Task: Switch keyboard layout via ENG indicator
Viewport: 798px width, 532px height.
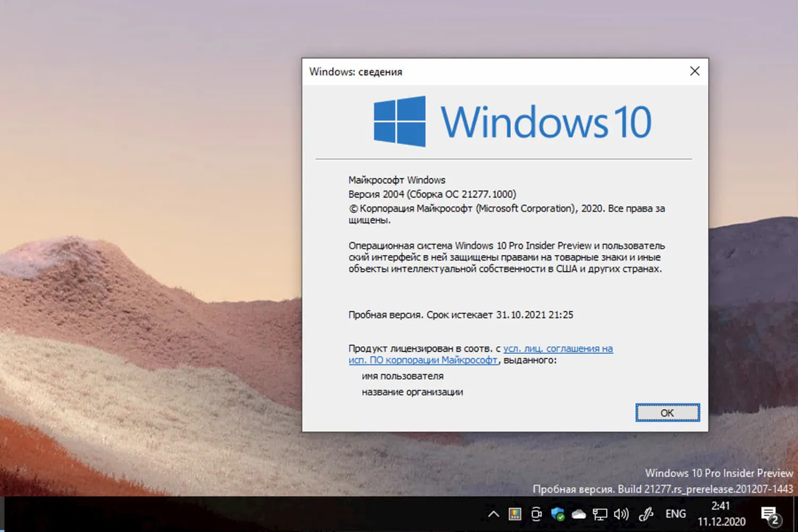Action: pyautogui.click(x=676, y=514)
